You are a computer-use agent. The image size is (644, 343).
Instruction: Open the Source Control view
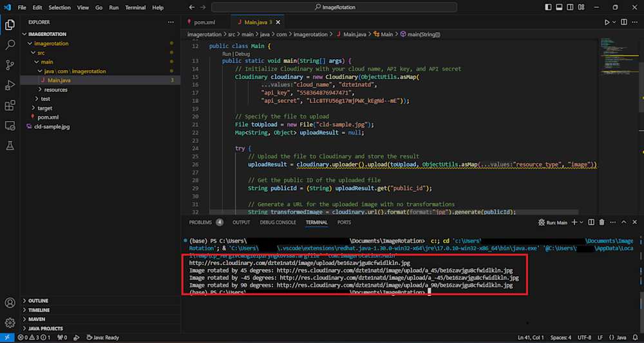pyautogui.click(x=10, y=65)
